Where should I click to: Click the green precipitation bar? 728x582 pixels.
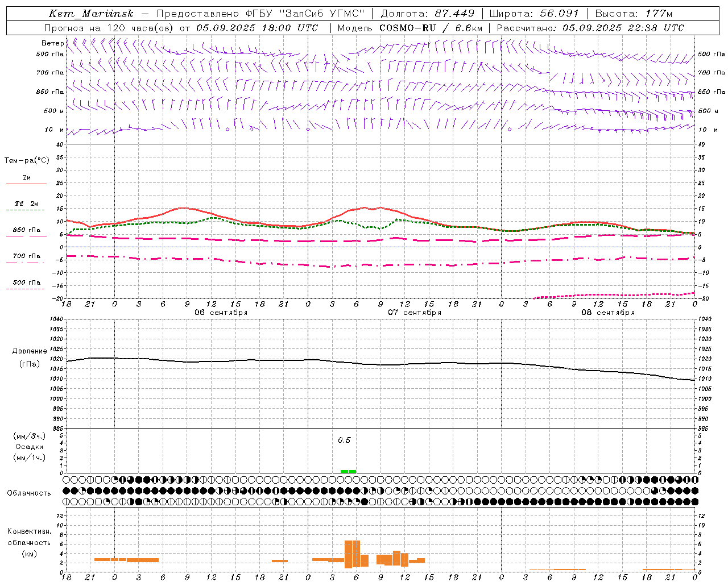348,471
